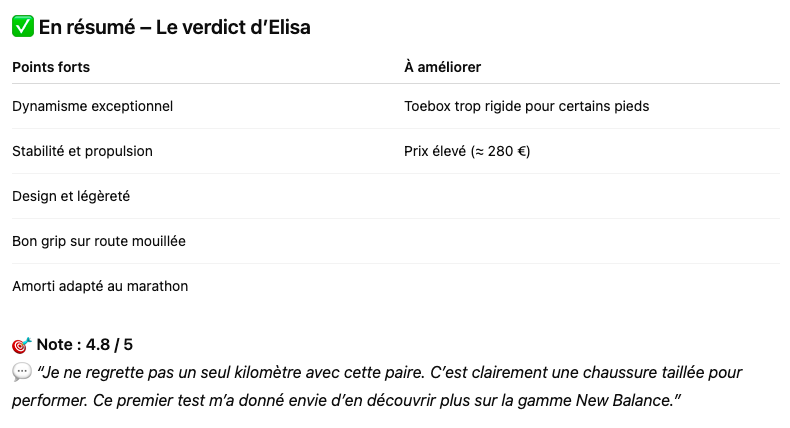Click the quote's first line about "kilomètre"

tap(389, 373)
